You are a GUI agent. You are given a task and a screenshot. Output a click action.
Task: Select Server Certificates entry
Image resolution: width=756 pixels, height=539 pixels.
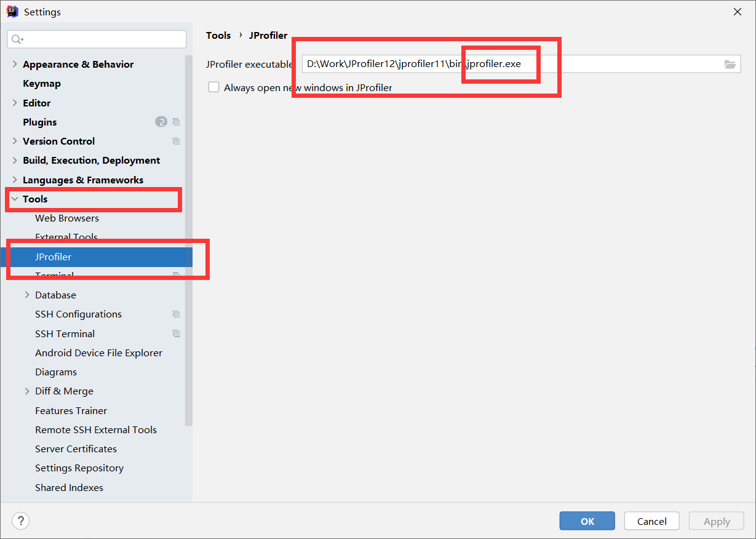(76, 449)
